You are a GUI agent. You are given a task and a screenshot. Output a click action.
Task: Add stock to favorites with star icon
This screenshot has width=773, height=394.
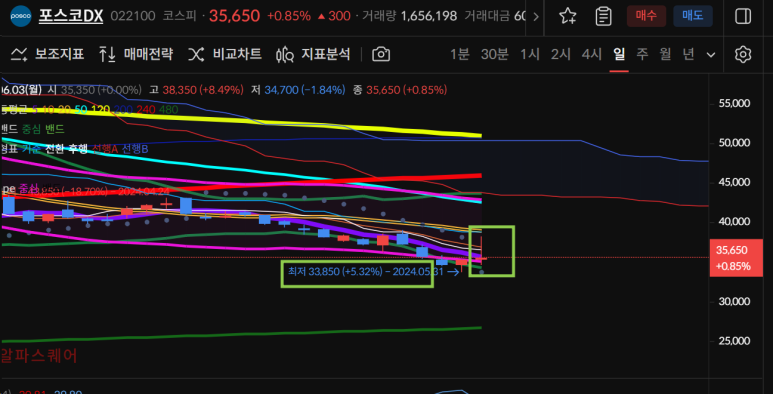coord(567,16)
